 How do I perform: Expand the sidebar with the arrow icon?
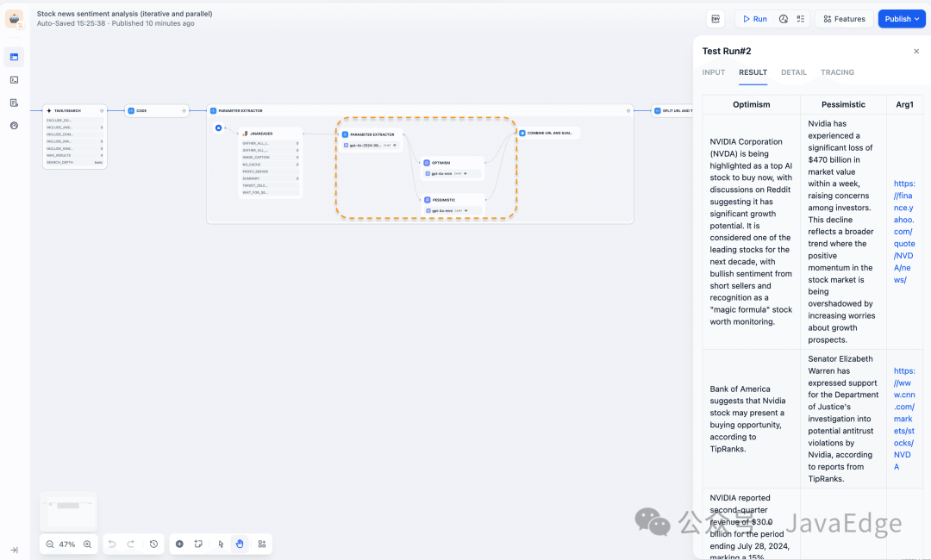tap(15, 550)
